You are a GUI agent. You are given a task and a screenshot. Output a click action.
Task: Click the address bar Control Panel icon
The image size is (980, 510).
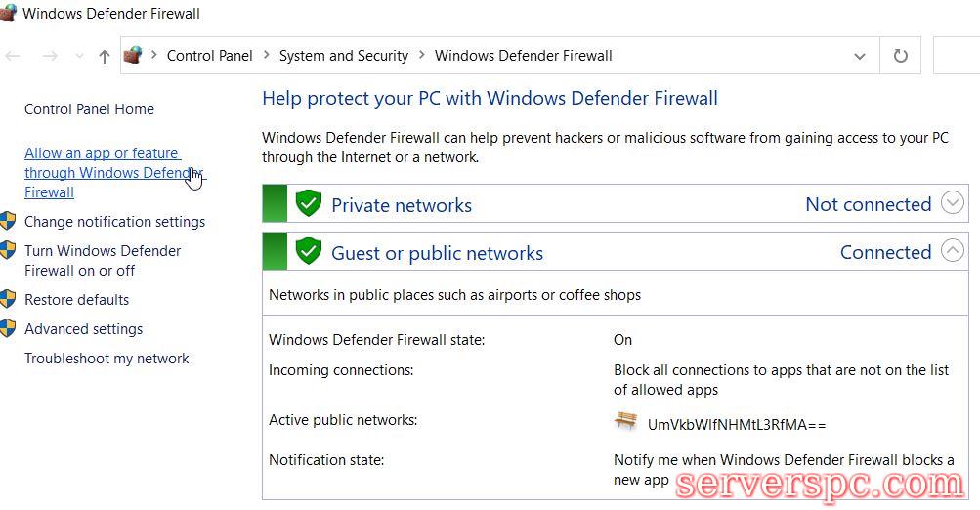click(134, 56)
